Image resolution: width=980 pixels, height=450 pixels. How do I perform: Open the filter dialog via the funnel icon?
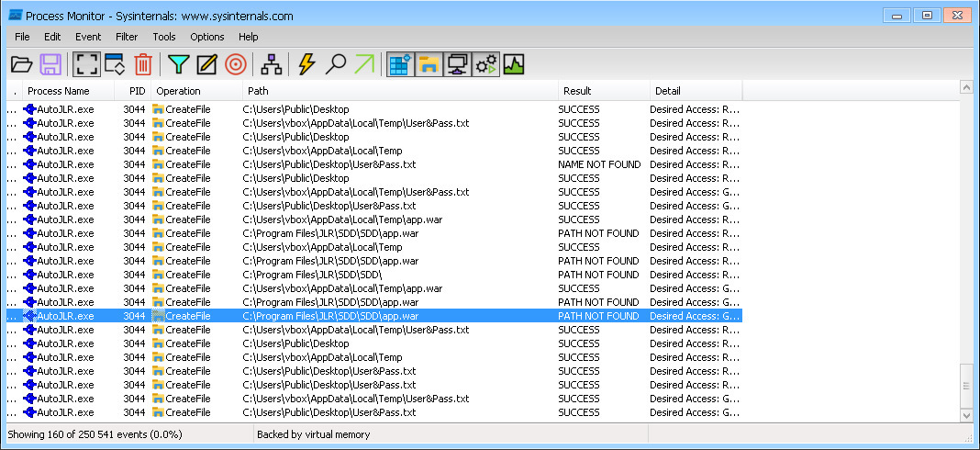[x=179, y=64]
